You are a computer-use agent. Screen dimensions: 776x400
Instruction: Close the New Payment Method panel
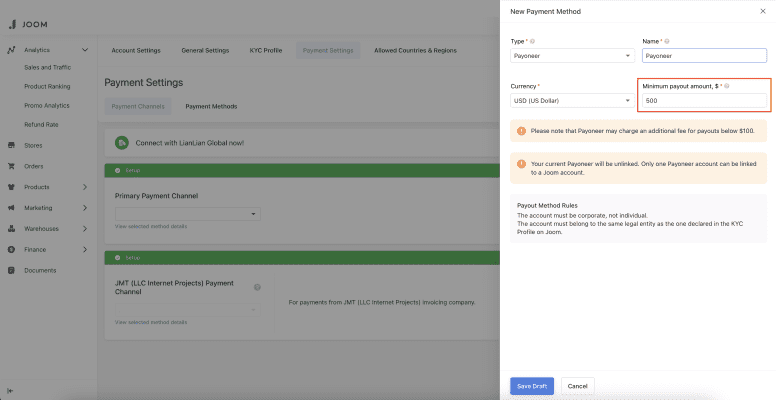click(762, 11)
